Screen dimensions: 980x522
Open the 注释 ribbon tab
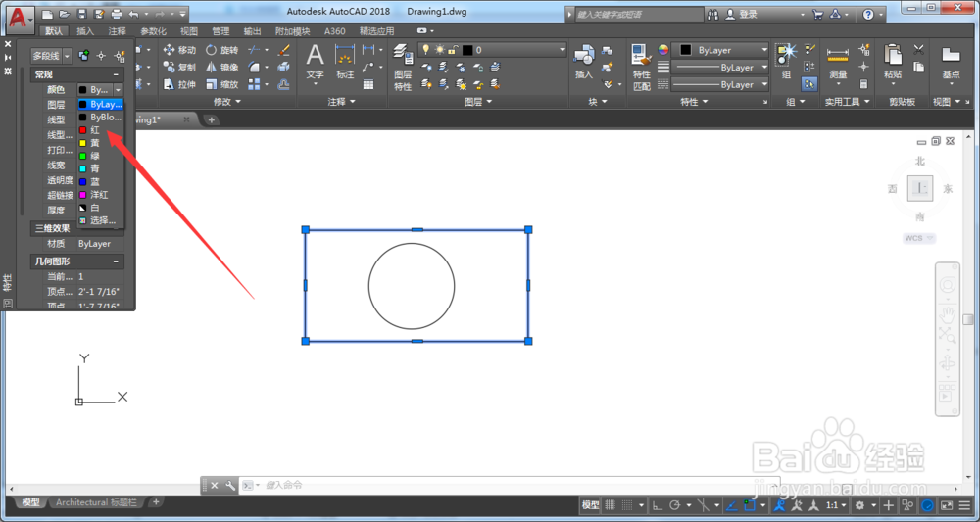coord(117,31)
